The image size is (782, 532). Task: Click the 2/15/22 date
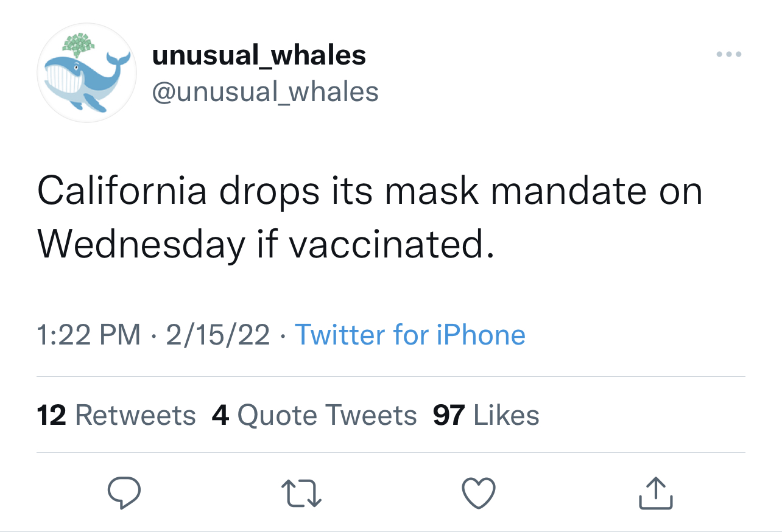pos(217,335)
